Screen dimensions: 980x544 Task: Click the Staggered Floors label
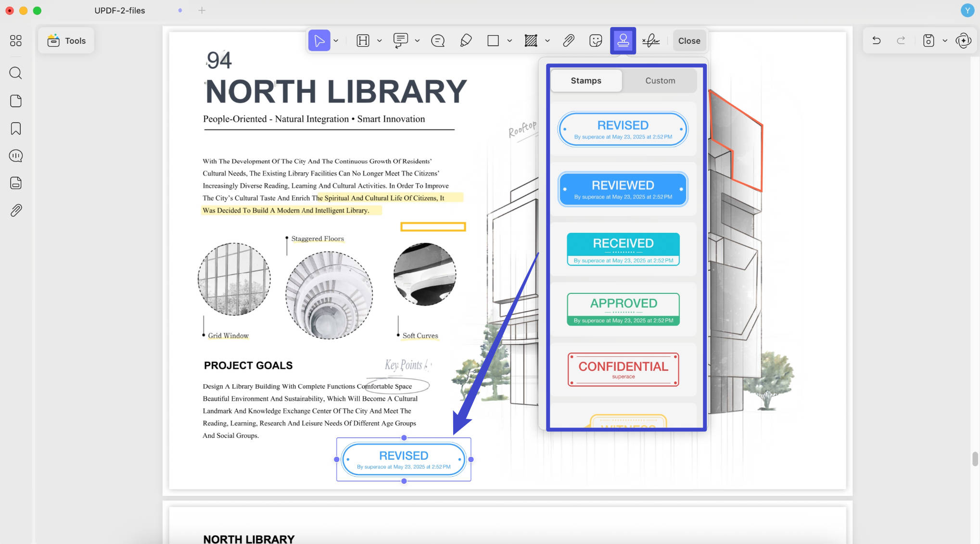click(318, 239)
